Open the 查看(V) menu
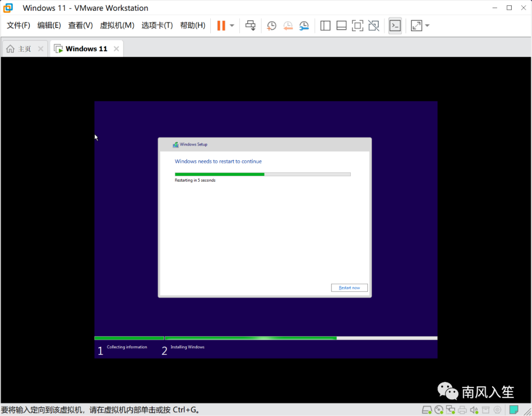The width and height of the screenshot is (532, 416). tap(80, 26)
